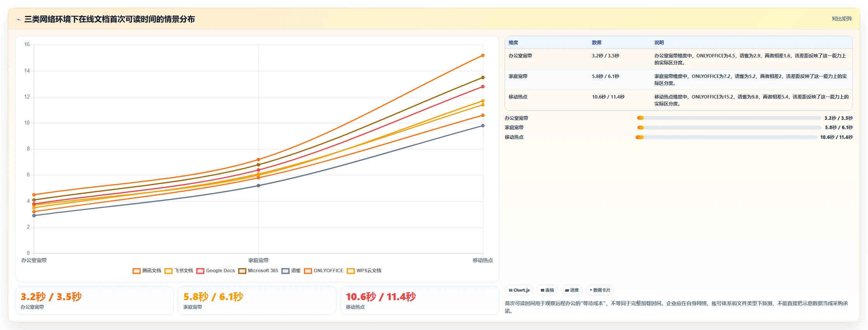Select Google Docs' 12.8 point at 移动热点
The height and width of the screenshot is (330, 868).
(483, 86)
